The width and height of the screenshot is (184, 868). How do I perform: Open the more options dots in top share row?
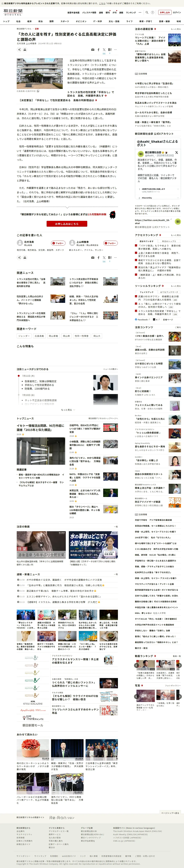[115, 50]
